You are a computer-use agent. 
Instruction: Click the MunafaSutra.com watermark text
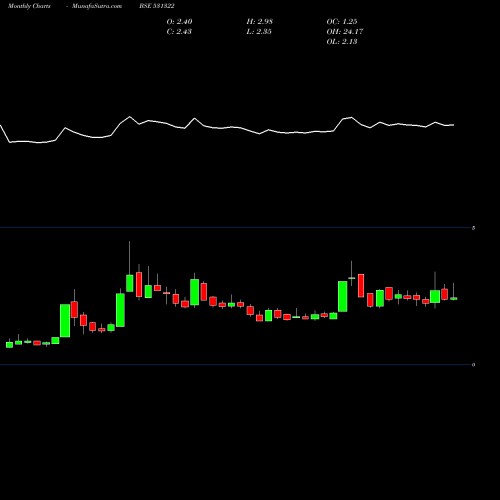click(x=97, y=6)
